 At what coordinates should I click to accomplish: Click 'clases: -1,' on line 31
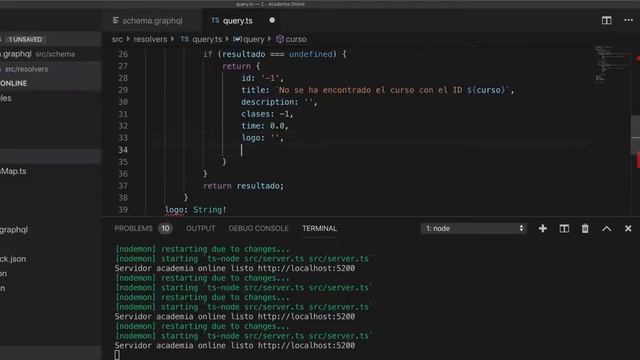click(267, 114)
